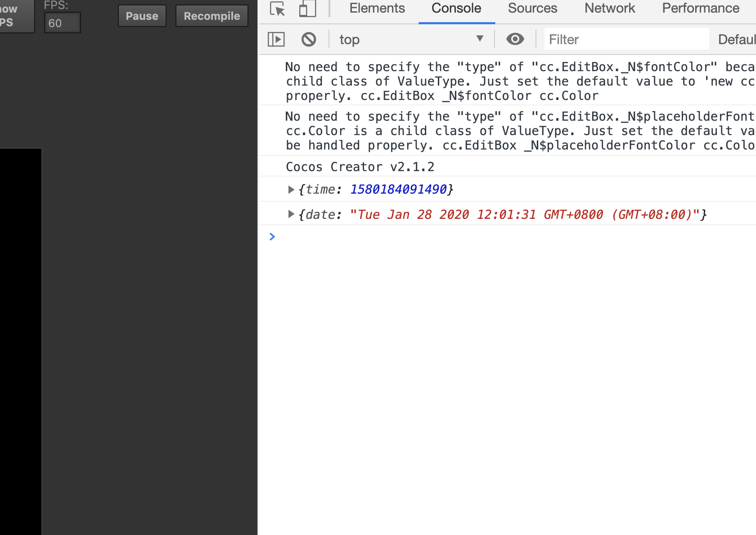The height and width of the screenshot is (535, 756).
Task: Clear console with the ban icon
Action: point(309,40)
